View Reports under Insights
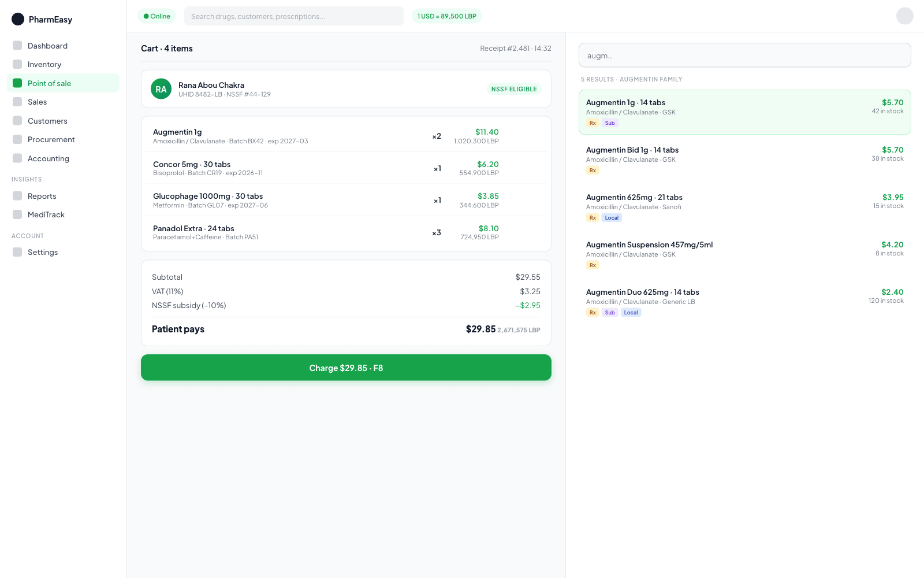Viewport: 924px width, 578px height. (64, 196)
